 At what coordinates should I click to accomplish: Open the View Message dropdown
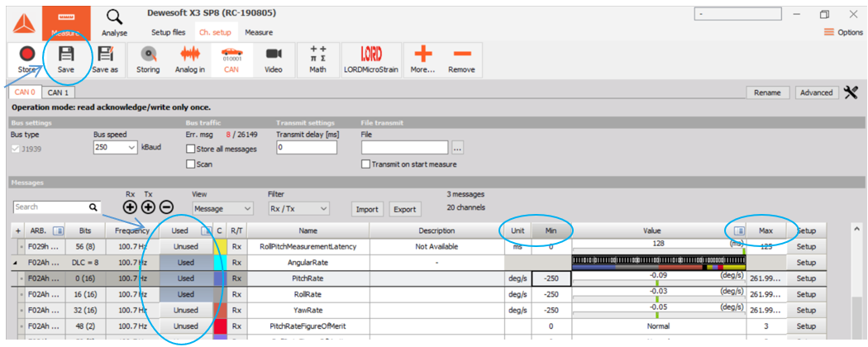[x=222, y=209]
